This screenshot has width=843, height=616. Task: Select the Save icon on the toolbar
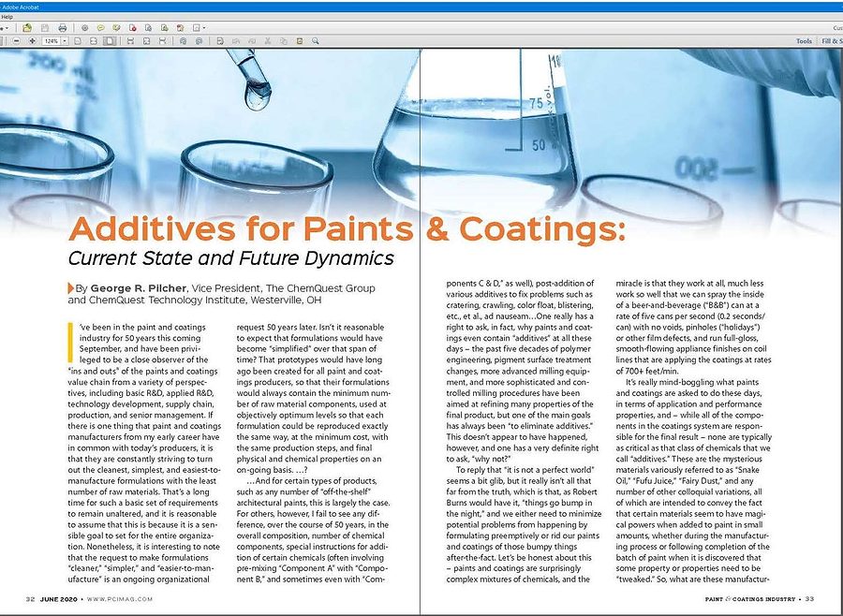(44, 29)
